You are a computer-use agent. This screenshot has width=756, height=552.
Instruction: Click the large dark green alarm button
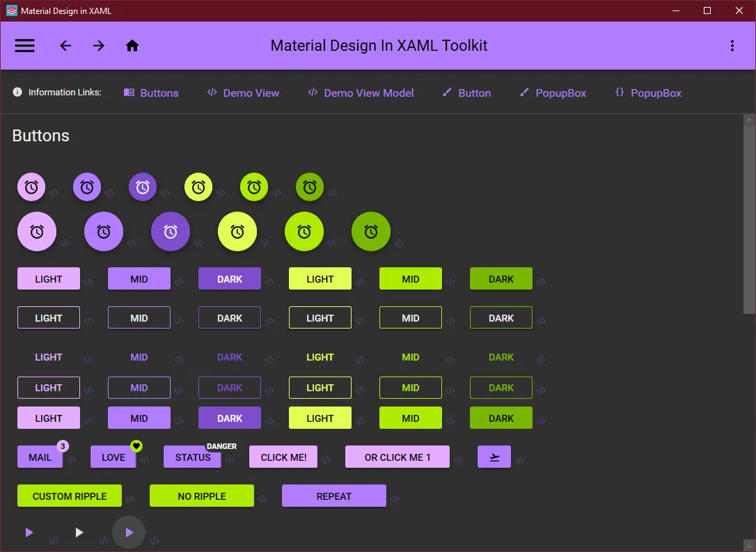coord(371,231)
